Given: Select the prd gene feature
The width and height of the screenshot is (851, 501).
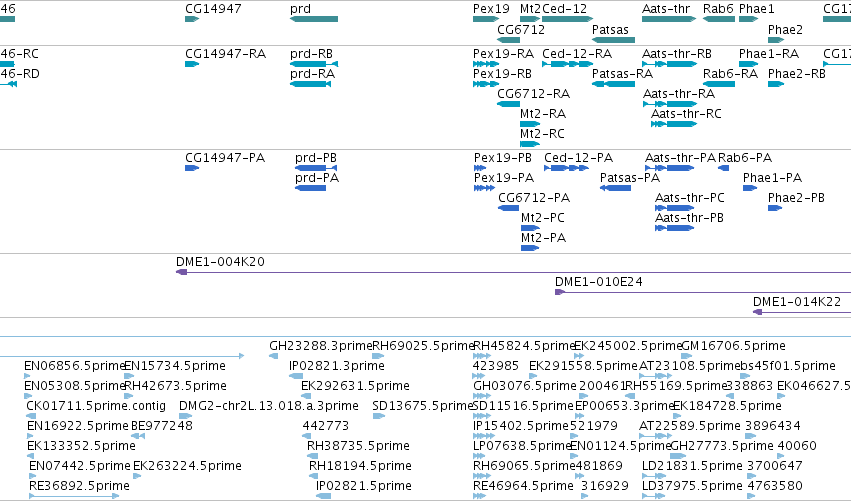Looking at the screenshot, I should 314,19.
